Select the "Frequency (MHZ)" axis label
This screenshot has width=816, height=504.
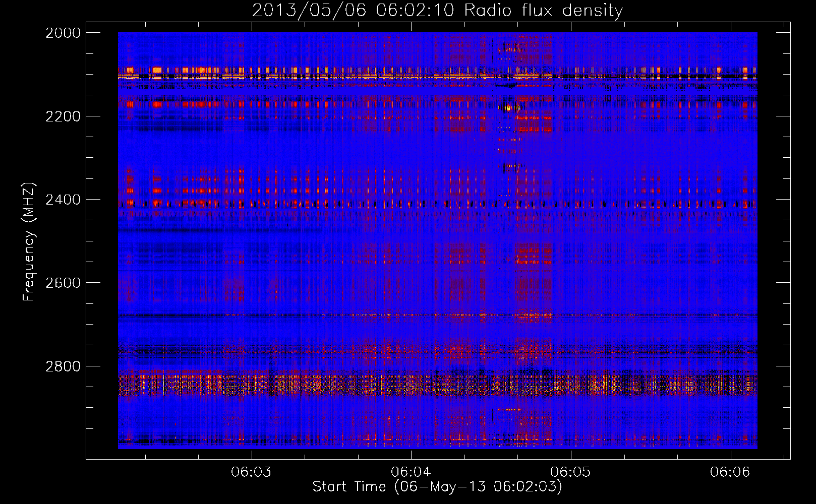(x=29, y=241)
